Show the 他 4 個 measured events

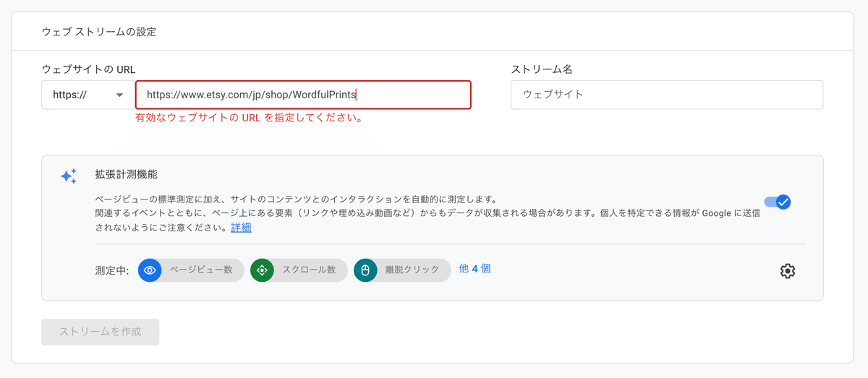475,269
